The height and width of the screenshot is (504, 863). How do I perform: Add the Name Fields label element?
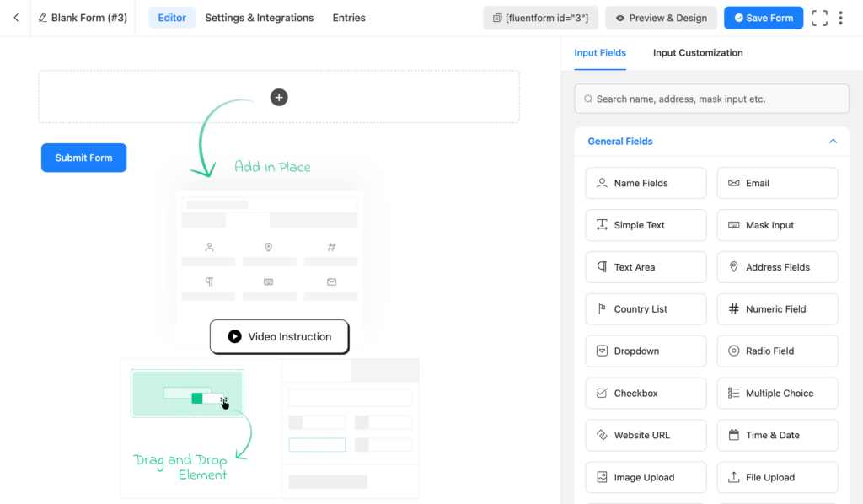point(641,183)
